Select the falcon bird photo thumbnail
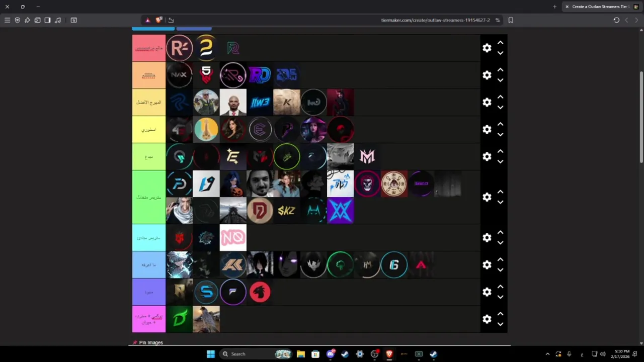Screen dimensions: 644x362 pyautogui.click(x=206, y=319)
